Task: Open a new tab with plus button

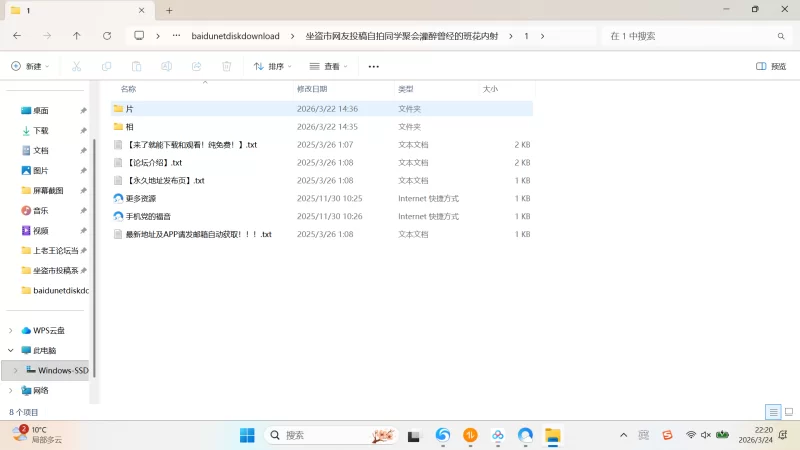Action: [169, 10]
